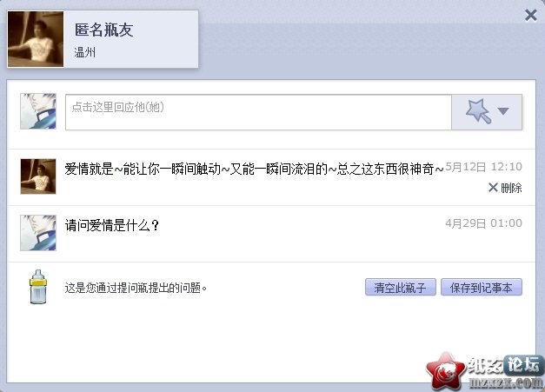Screen dimensions: 545x392
Task: Click the magic wand star icon
Action: (478, 111)
